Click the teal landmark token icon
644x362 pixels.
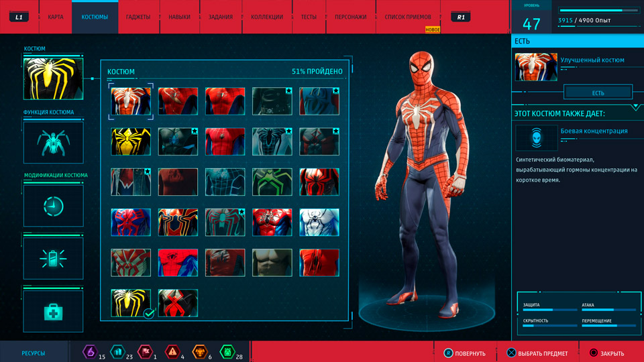pos(117,352)
